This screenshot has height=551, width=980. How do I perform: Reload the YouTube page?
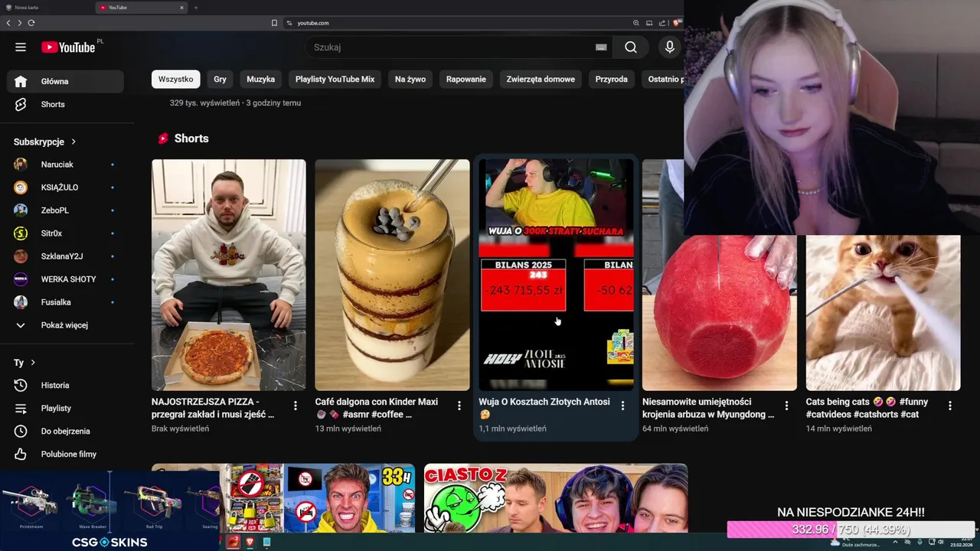pos(31,23)
